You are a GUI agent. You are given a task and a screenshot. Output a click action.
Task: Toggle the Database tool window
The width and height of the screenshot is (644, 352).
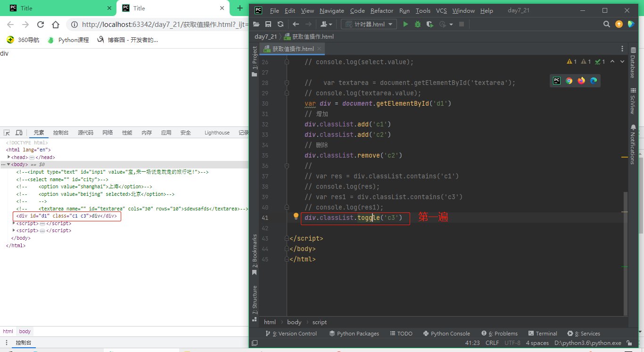click(x=633, y=62)
